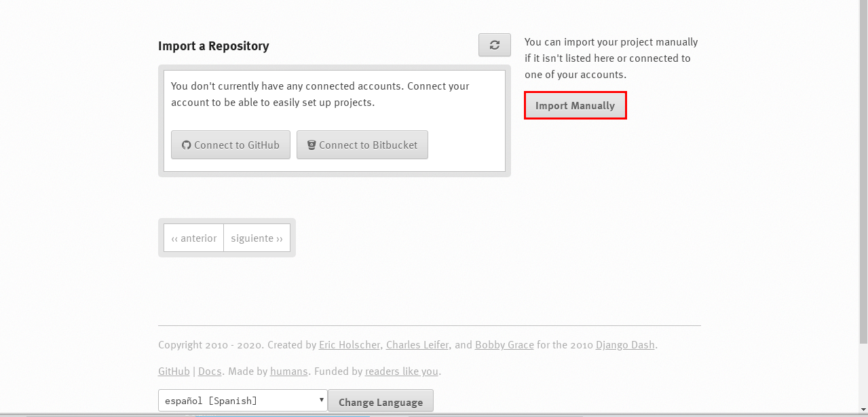This screenshot has height=417, width=868.
Task: Click the vertical scrollbar thumb
Action: coord(863,170)
